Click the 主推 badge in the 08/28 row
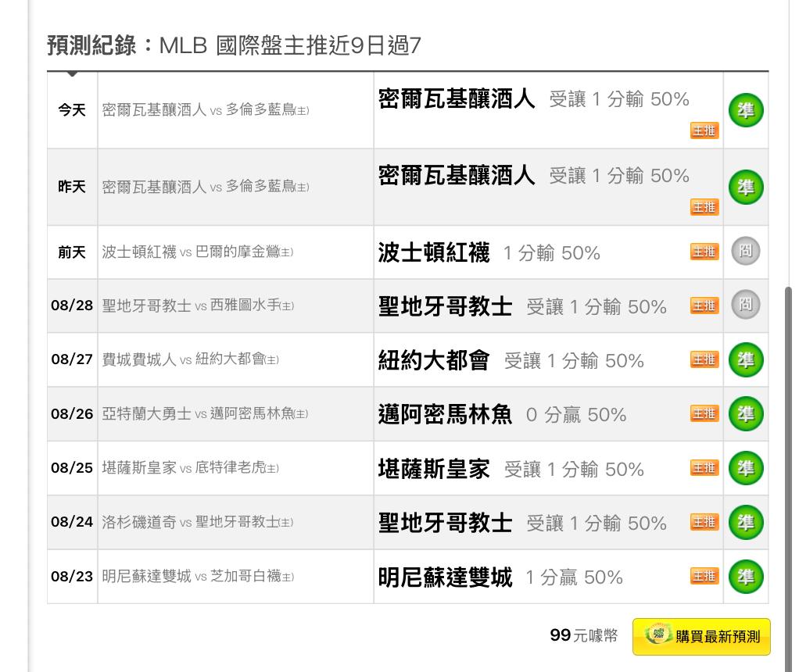 pos(704,306)
